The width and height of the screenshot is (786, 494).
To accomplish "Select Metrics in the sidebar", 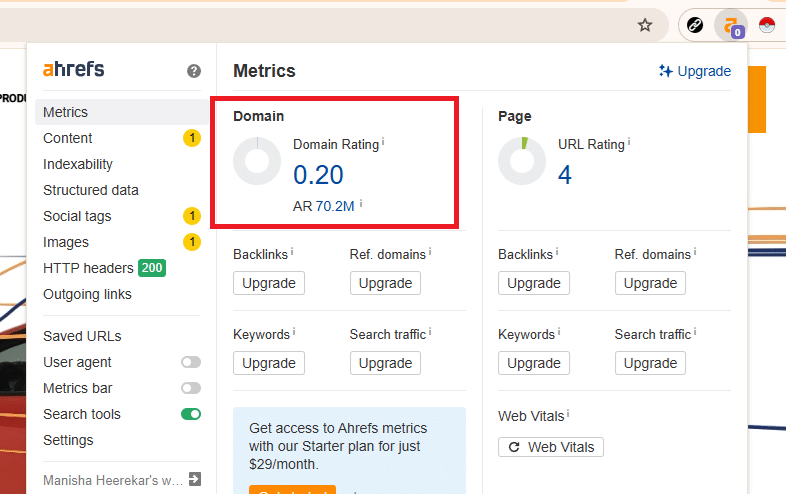I will (66, 112).
